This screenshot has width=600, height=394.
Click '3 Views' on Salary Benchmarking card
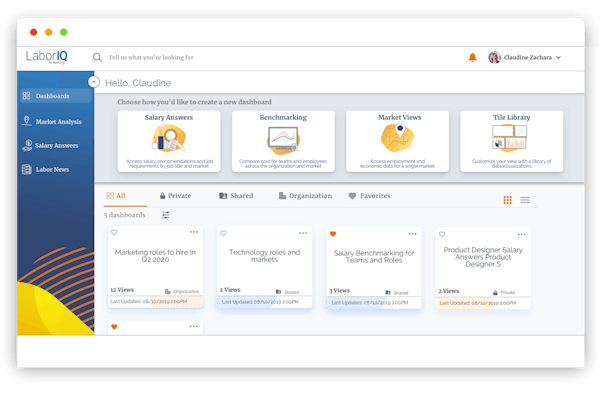click(x=339, y=291)
